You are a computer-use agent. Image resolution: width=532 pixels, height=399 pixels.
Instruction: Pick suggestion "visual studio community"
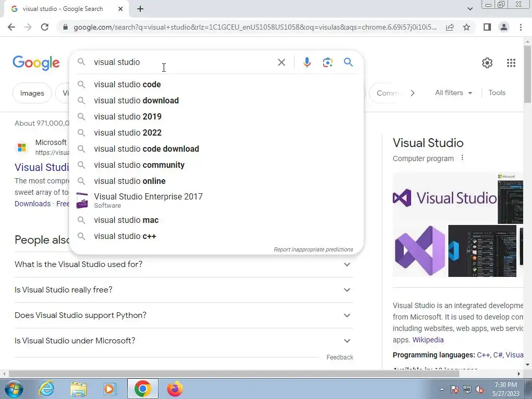click(216, 165)
